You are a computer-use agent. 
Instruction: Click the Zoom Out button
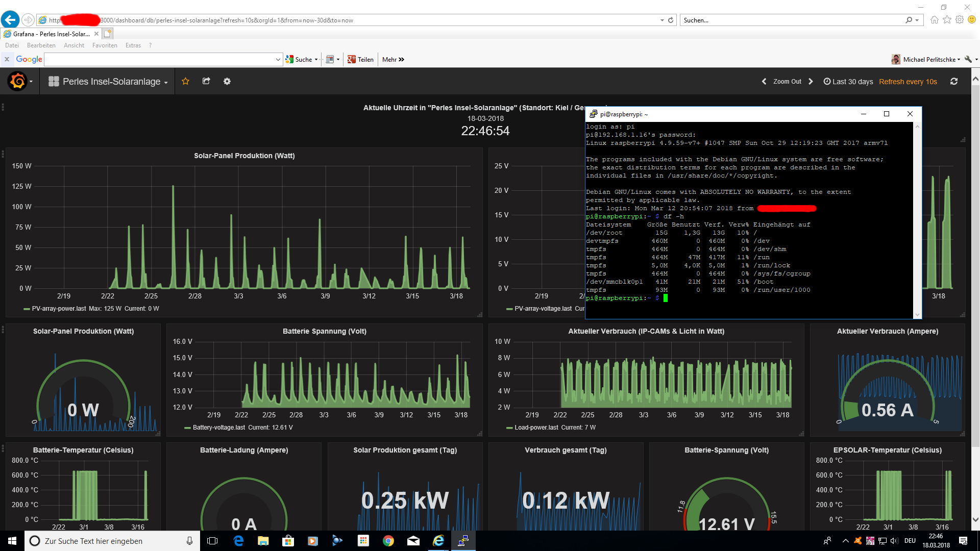787,82
